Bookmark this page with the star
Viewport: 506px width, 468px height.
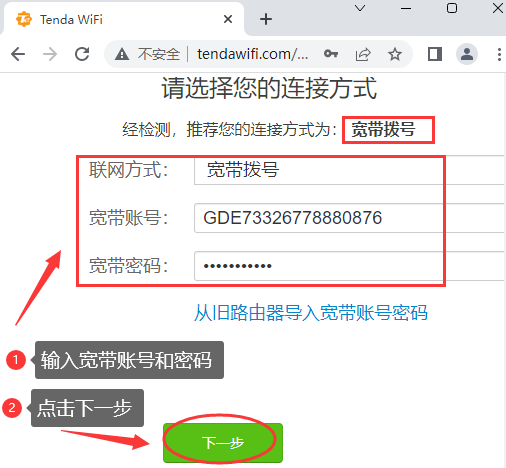pyautogui.click(x=395, y=54)
